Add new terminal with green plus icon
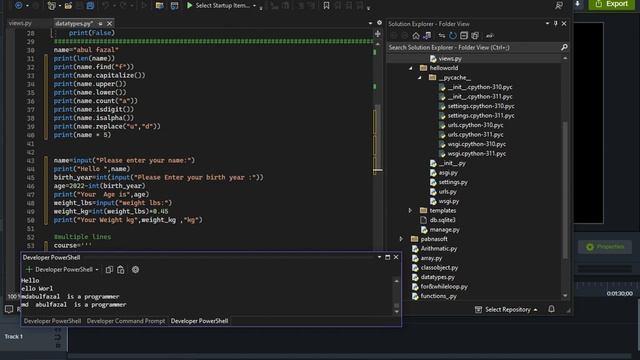This screenshot has width=640, height=360. pyautogui.click(x=29, y=269)
